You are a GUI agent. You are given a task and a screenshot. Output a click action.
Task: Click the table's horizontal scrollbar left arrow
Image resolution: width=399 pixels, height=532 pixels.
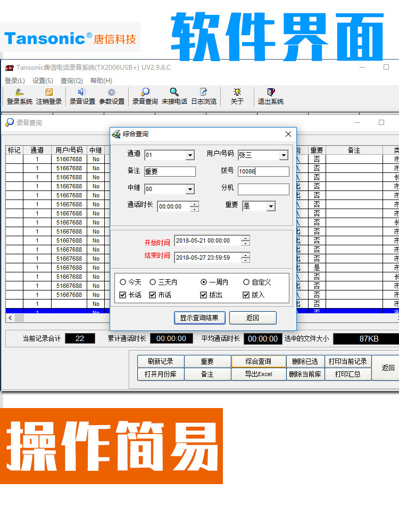click(10, 318)
